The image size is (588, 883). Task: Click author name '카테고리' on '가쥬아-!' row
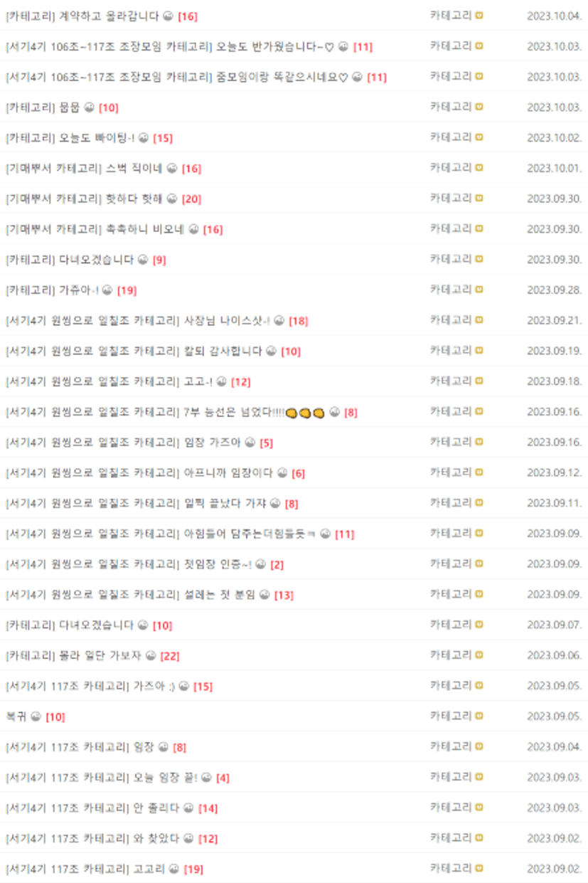pyautogui.click(x=450, y=290)
